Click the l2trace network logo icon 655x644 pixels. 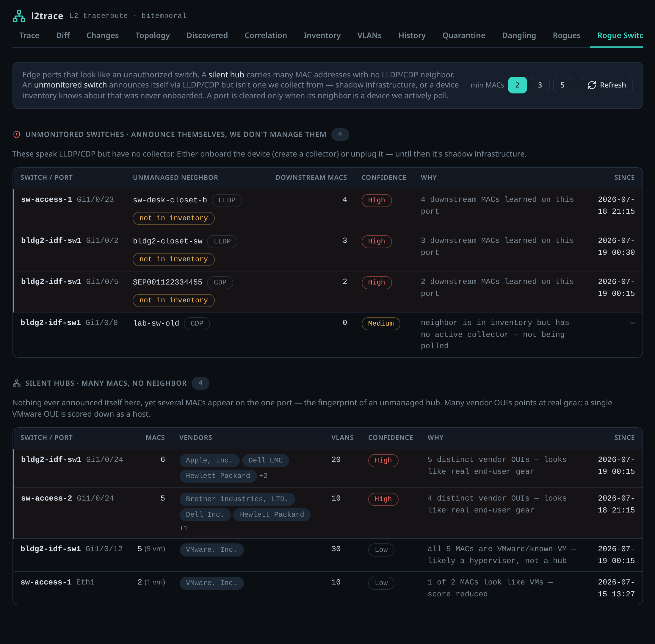point(19,16)
